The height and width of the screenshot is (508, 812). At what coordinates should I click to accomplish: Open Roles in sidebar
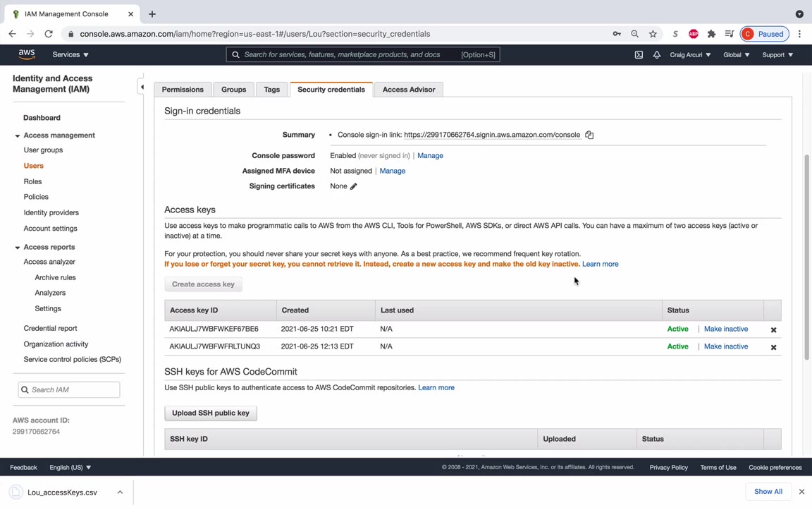pyautogui.click(x=32, y=181)
